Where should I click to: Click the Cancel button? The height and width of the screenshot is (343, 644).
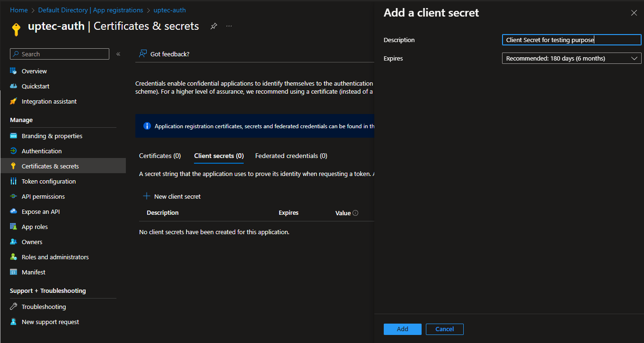point(444,329)
